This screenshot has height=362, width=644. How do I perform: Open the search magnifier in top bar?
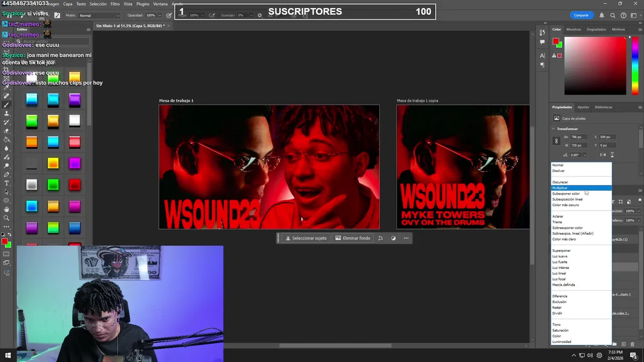pyautogui.click(x=612, y=15)
